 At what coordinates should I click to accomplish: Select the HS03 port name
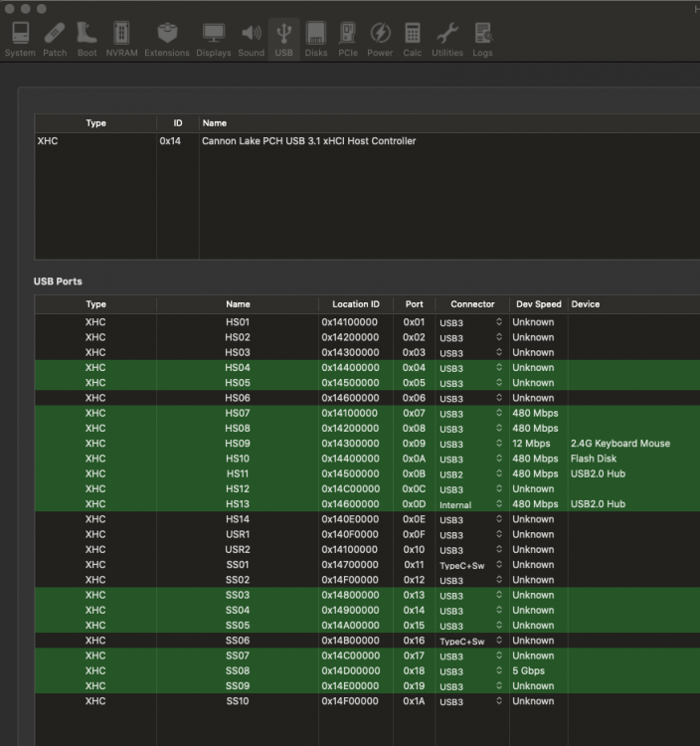click(x=238, y=352)
